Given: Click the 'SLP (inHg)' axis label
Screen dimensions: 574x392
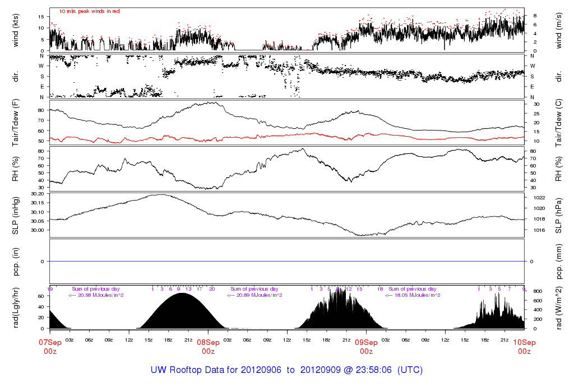Looking at the screenshot, I should pos(16,216).
